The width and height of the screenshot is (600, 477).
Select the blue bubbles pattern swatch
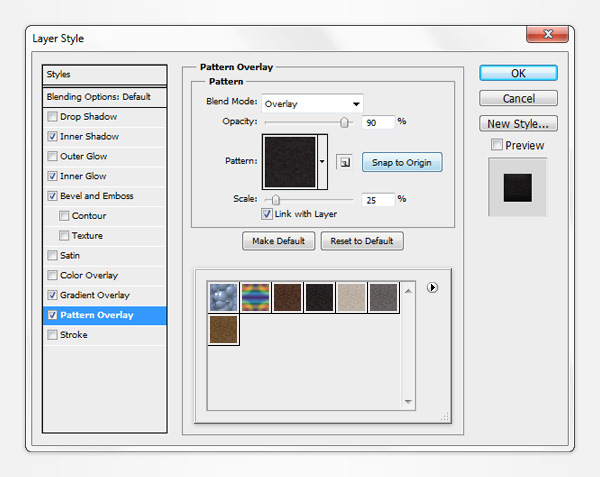(x=223, y=297)
